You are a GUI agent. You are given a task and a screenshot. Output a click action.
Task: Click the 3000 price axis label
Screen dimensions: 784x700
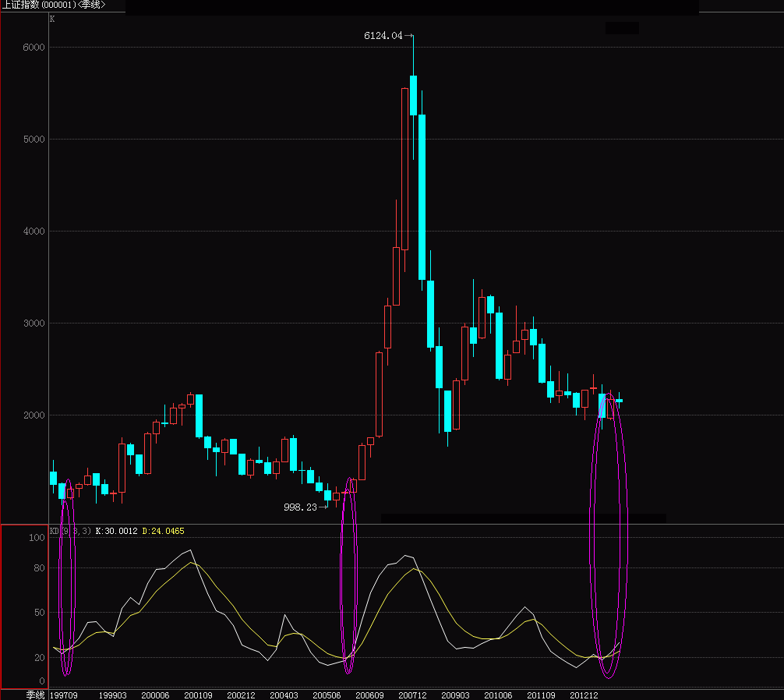[x=34, y=323]
